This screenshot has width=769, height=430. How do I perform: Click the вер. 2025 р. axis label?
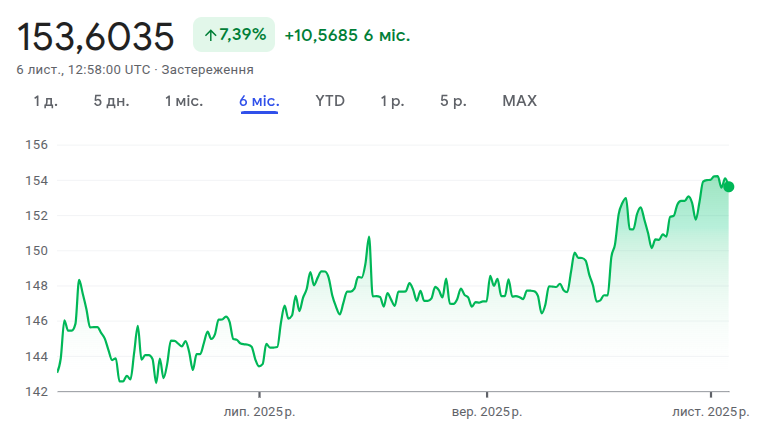pyautogui.click(x=487, y=413)
